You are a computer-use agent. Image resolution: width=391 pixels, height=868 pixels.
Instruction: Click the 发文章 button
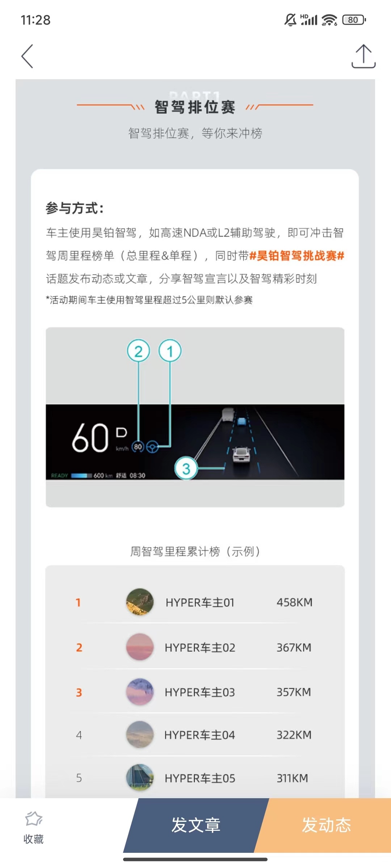(x=196, y=825)
